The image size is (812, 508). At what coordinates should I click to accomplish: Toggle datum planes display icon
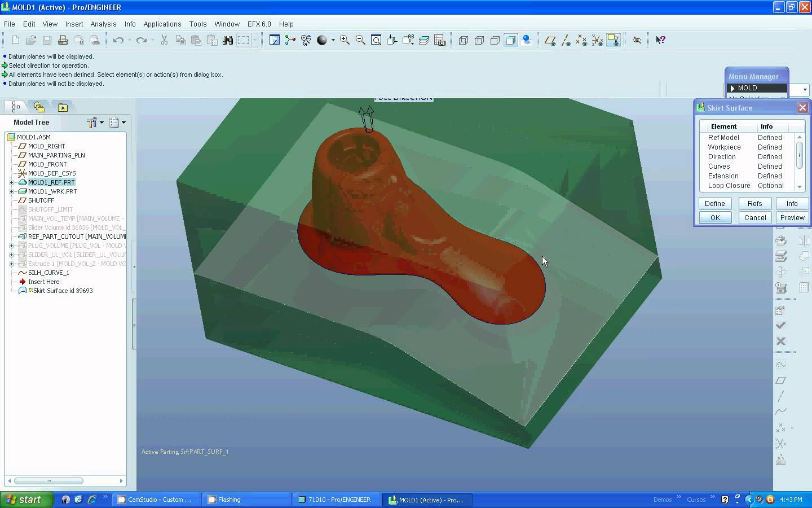click(550, 40)
